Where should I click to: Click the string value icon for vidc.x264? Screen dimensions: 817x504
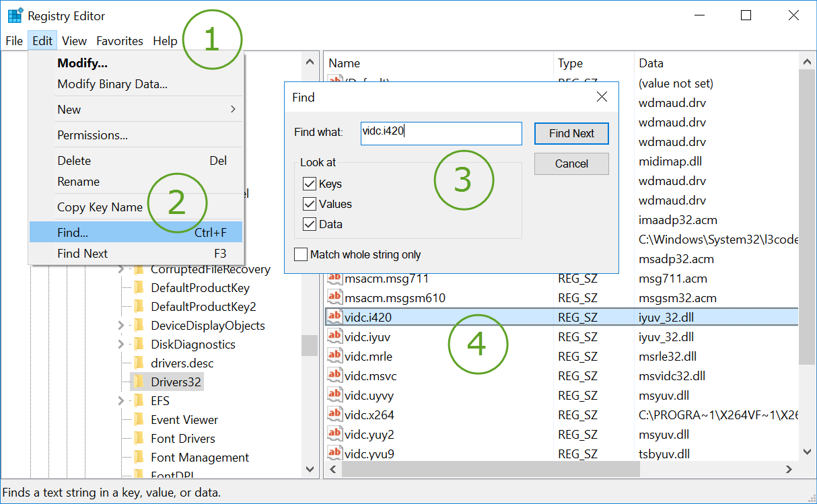334,415
